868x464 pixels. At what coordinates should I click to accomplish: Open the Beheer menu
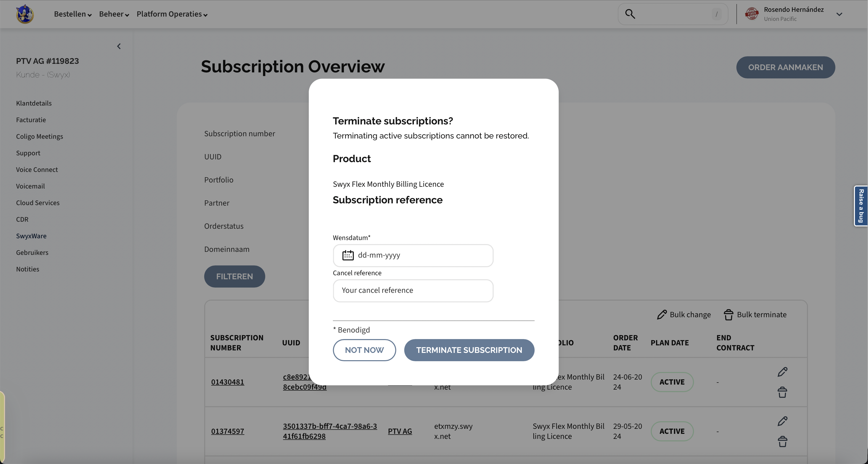click(x=114, y=14)
